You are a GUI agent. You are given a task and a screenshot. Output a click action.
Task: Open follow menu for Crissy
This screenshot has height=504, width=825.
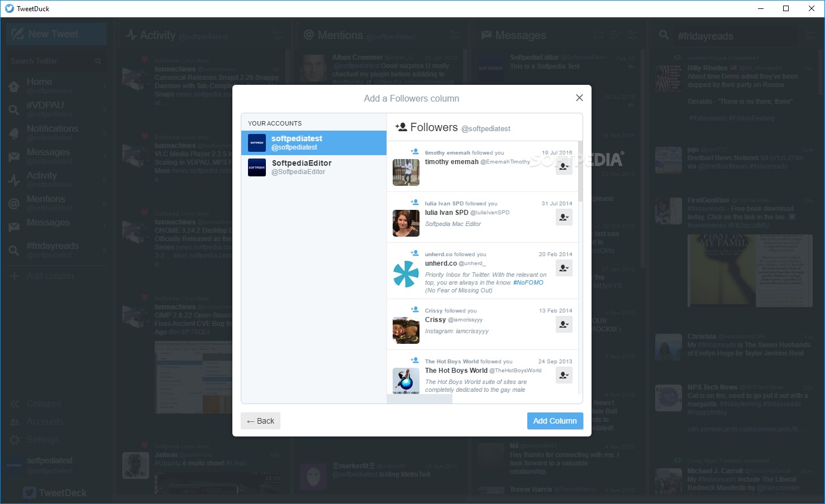[x=564, y=324]
